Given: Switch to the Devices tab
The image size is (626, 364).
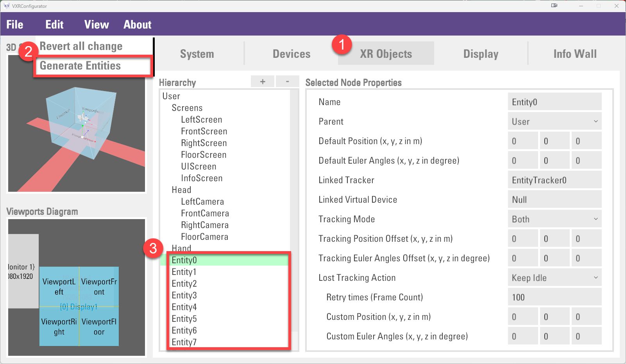Looking at the screenshot, I should (x=292, y=54).
